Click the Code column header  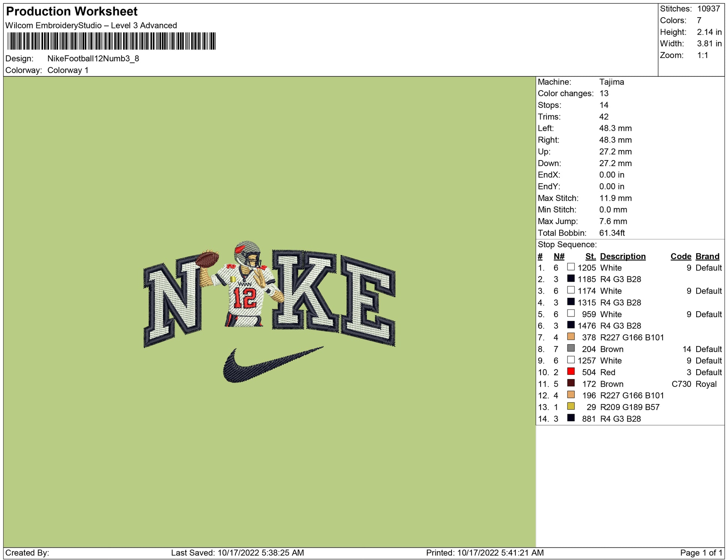tap(680, 256)
